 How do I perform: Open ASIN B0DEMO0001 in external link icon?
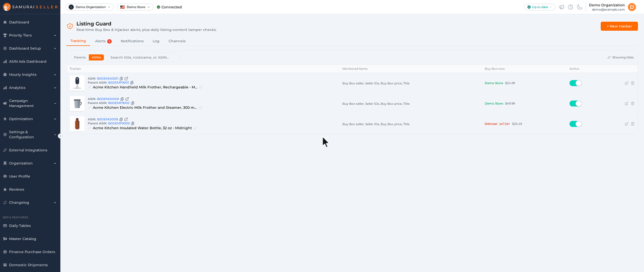click(x=126, y=79)
